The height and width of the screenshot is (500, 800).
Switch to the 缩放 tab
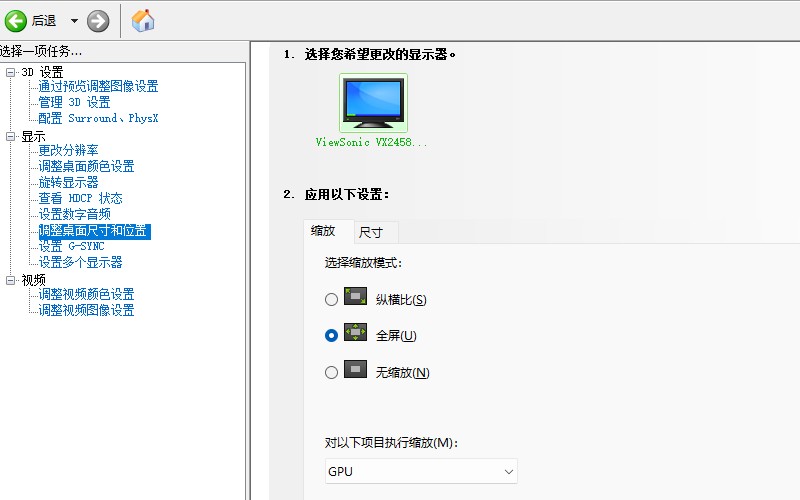click(329, 231)
